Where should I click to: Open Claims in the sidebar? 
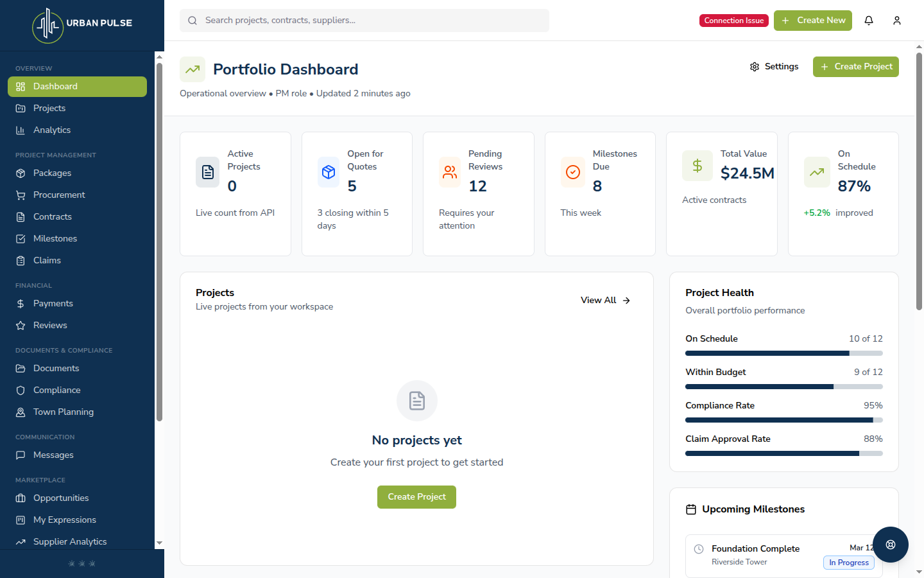[x=77, y=261]
